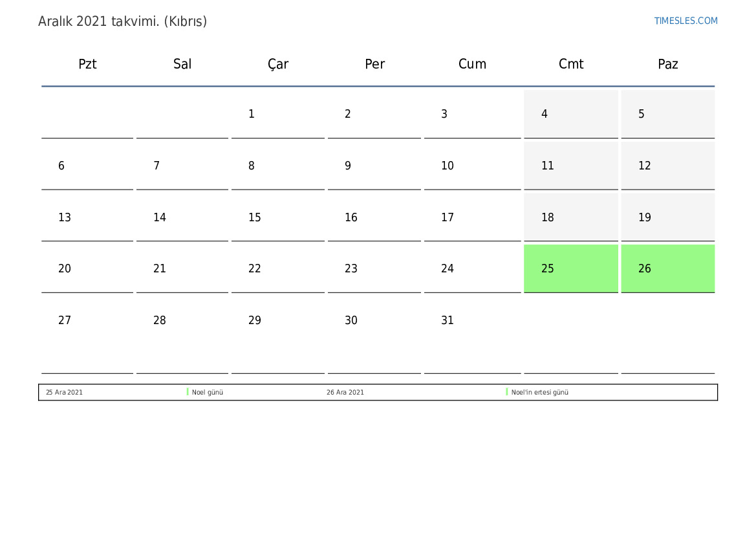
Task: Select the Cum column header
Action: (x=472, y=64)
